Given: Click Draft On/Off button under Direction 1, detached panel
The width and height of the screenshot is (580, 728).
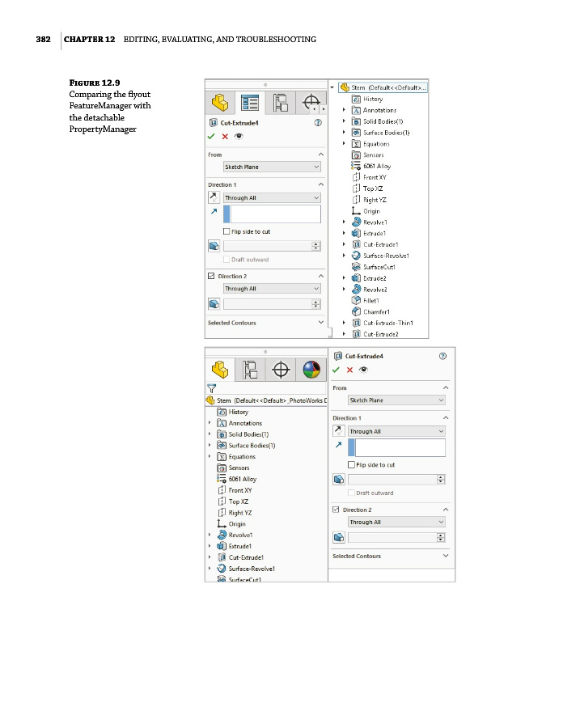Looking at the screenshot, I should click(x=340, y=479).
